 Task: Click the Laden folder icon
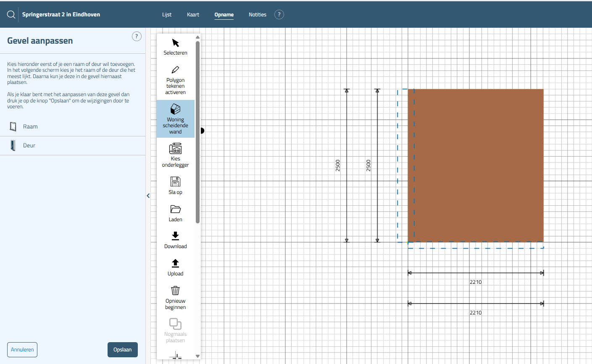(176, 209)
